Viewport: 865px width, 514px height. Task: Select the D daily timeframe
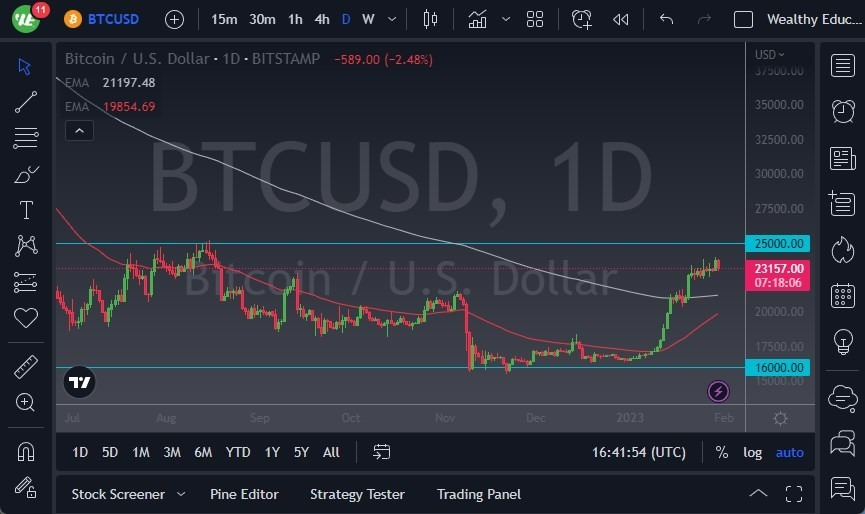tap(346, 20)
